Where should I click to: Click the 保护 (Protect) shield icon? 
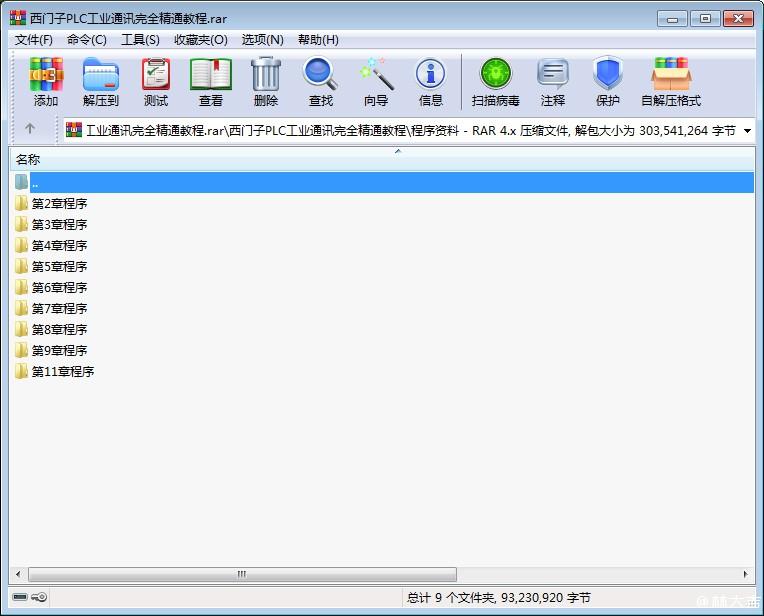(608, 82)
